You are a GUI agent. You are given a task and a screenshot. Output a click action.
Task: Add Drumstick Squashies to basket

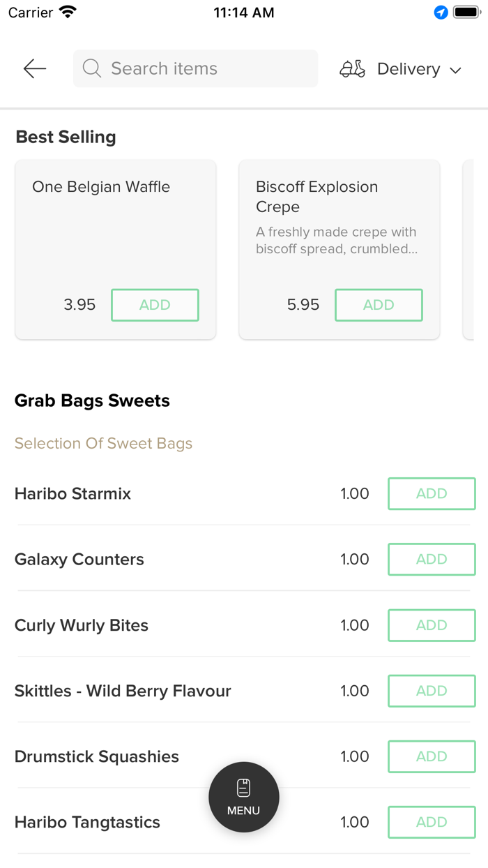[432, 756]
